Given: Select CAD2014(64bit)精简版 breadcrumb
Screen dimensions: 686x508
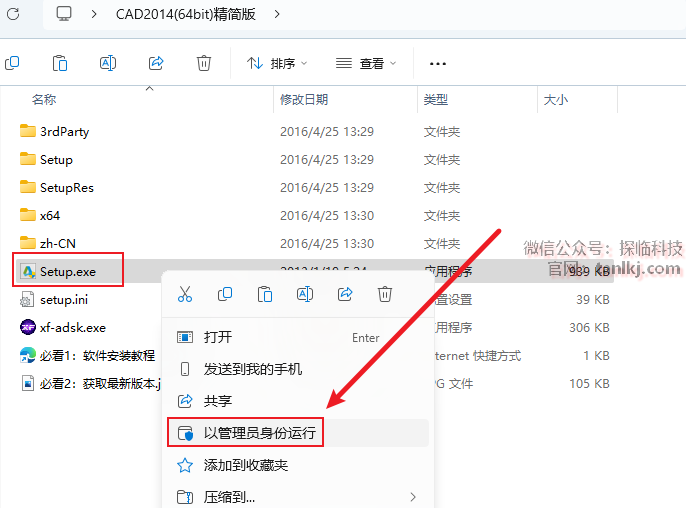Looking at the screenshot, I should pos(186,14).
